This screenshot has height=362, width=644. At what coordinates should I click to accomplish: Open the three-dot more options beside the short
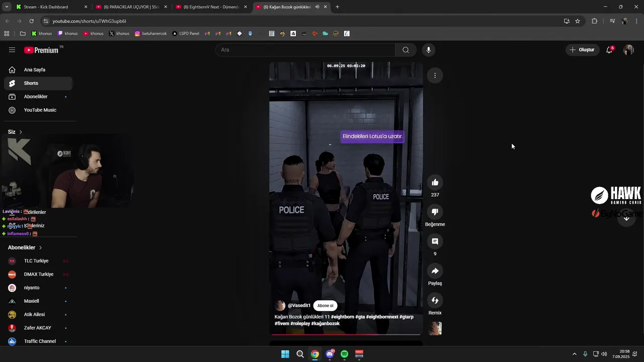pyautogui.click(x=435, y=75)
